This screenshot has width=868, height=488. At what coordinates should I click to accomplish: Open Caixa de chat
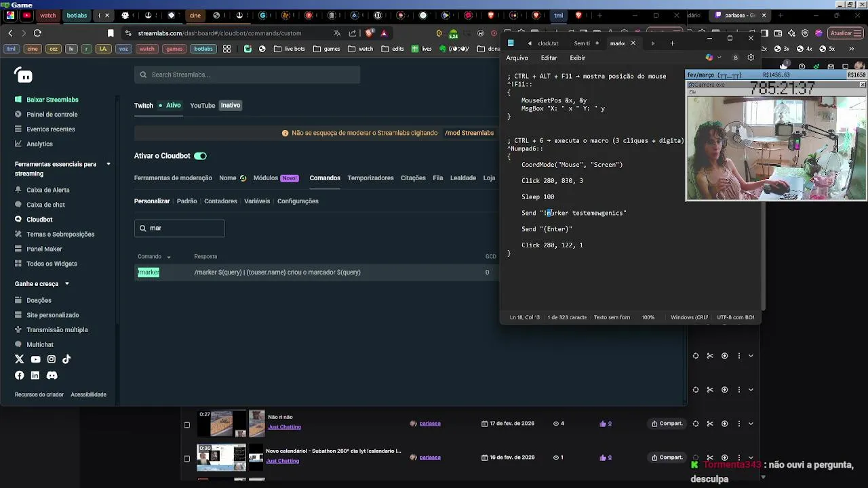coord(45,205)
